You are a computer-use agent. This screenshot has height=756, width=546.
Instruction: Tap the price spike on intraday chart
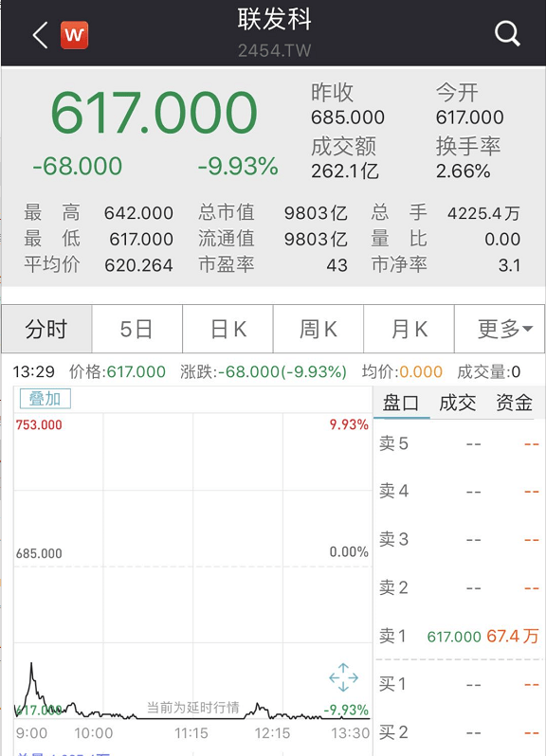(31, 670)
